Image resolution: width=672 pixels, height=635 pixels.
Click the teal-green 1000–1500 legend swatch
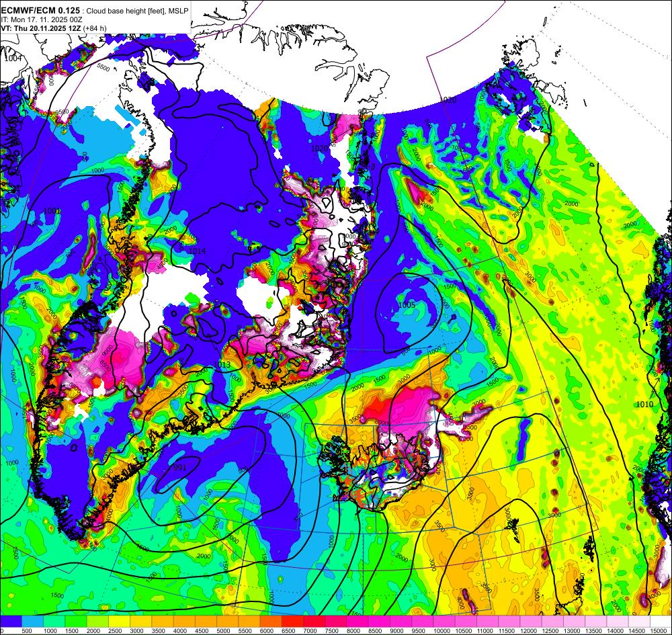pyautogui.click(x=54, y=621)
